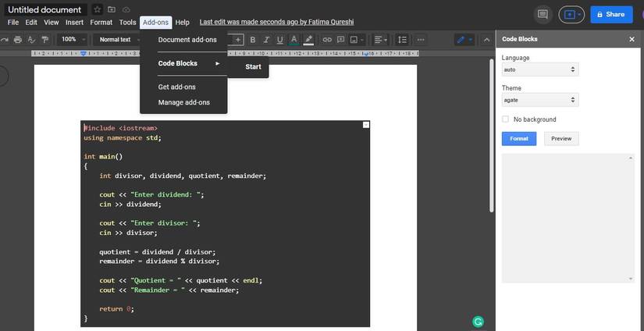
Task: Open the Language dropdown
Action: (539, 69)
